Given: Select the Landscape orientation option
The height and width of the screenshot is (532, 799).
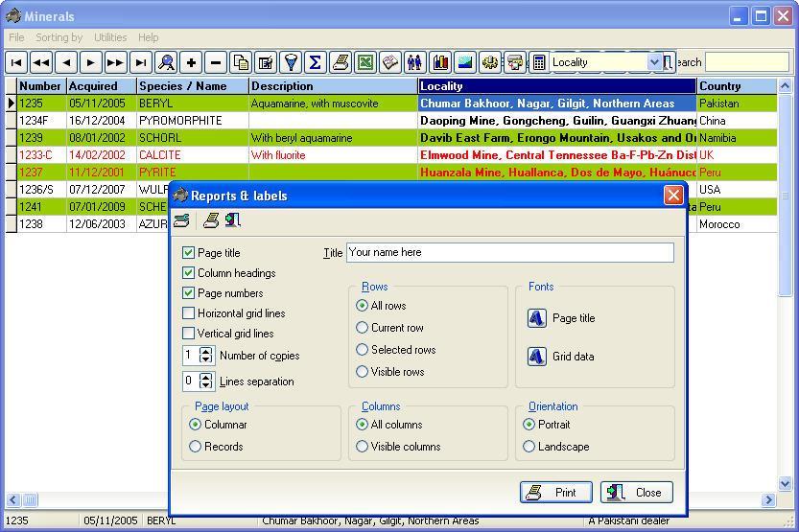Looking at the screenshot, I should (x=529, y=447).
